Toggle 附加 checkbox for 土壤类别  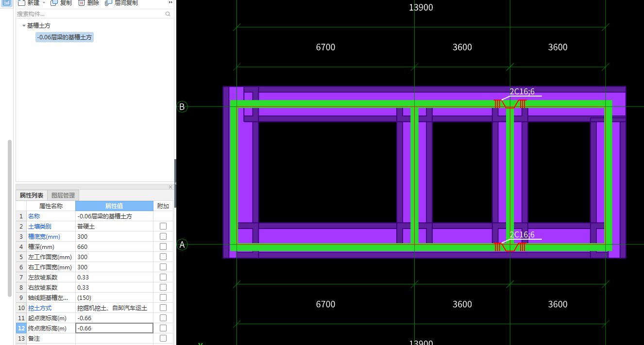(x=163, y=226)
